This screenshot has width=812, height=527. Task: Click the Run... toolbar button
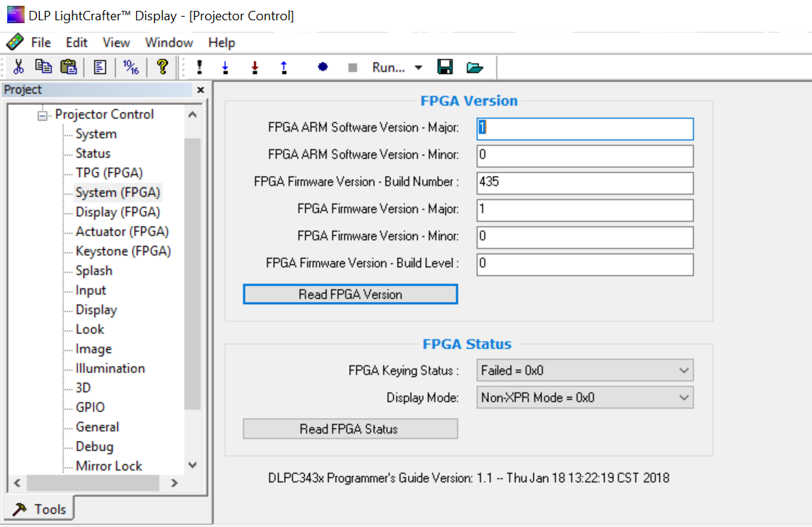pos(388,67)
